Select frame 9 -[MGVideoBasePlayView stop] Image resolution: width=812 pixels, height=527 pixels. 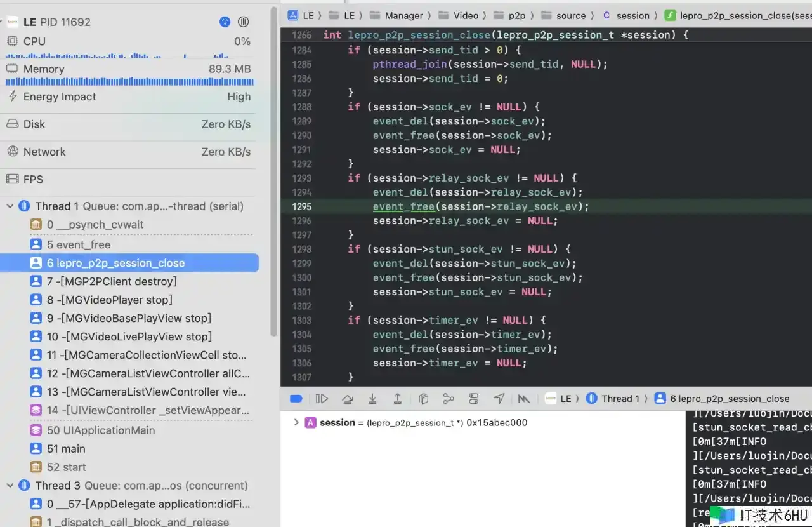[129, 318]
